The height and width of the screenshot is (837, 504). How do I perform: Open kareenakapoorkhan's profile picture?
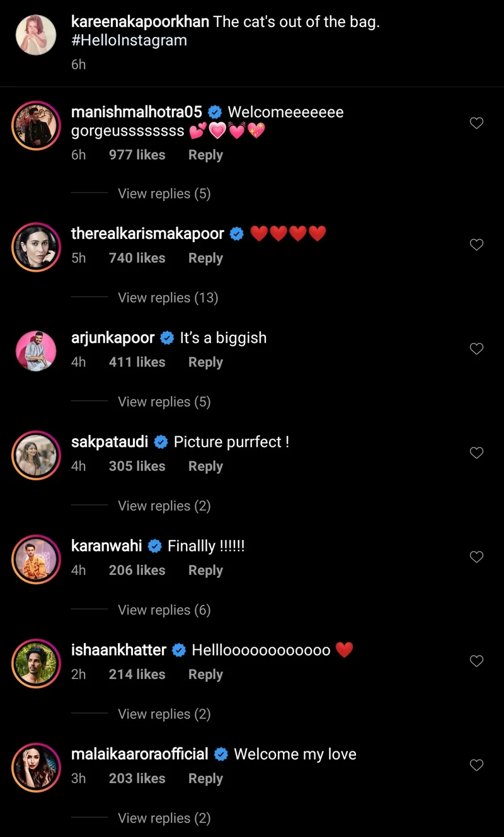click(36, 35)
